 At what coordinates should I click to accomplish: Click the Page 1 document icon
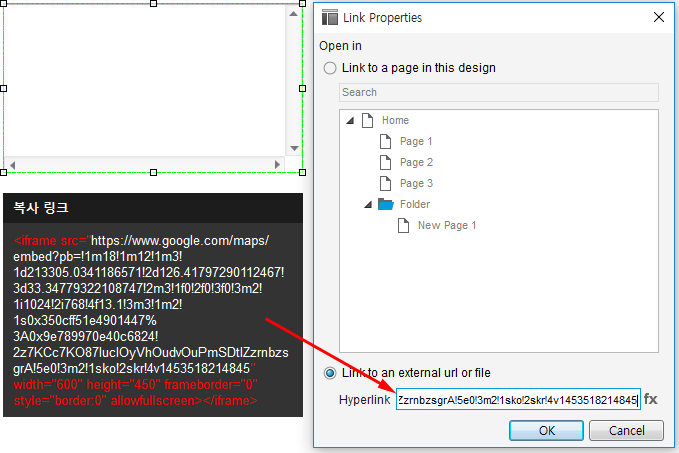click(385, 141)
